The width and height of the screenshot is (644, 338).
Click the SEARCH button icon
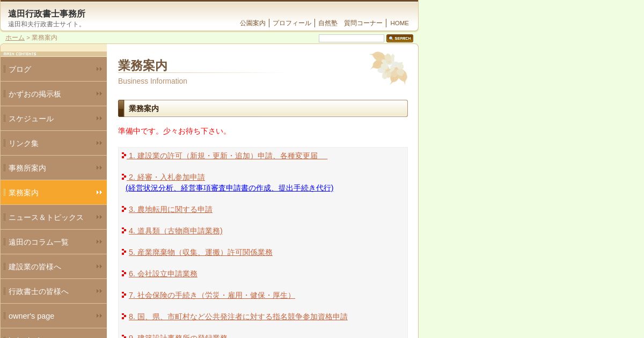tap(400, 38)
